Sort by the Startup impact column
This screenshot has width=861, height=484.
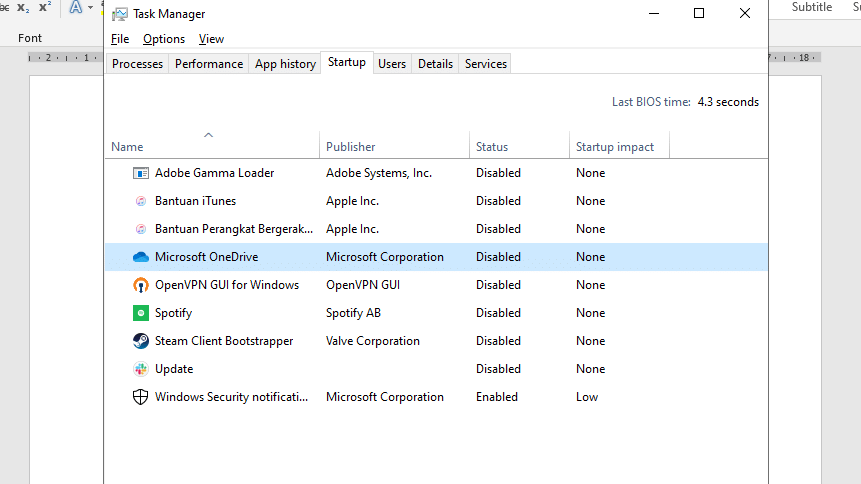[615, 147]
